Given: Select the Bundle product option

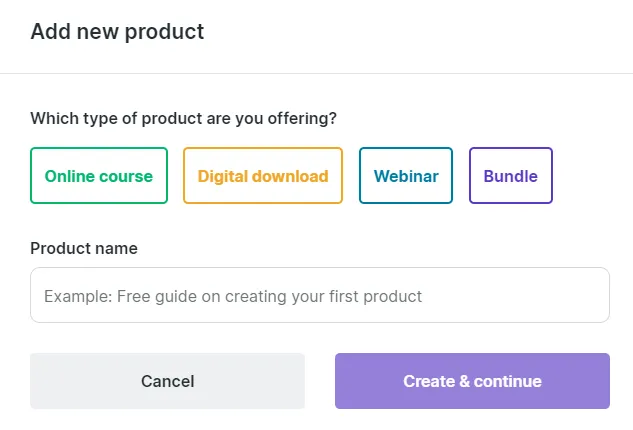Looking at the screenshot, I should coord(510,176).
